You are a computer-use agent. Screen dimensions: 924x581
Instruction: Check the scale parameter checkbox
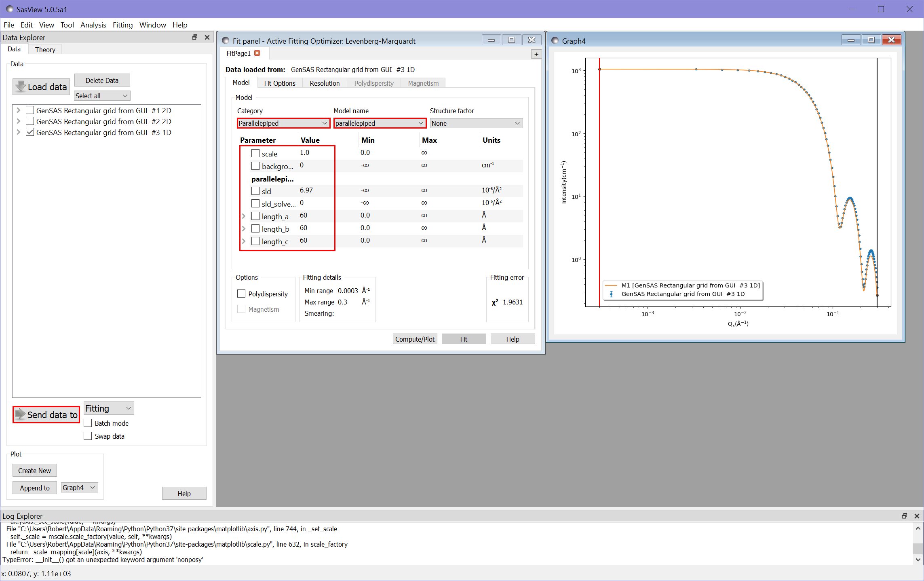tap(255, 153)
